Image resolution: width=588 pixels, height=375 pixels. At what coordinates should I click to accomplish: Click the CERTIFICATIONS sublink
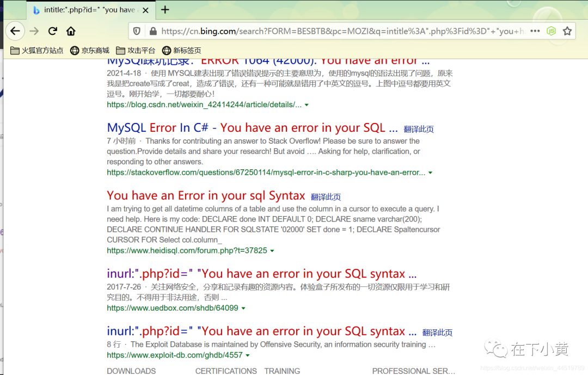(x=226, y=371)
